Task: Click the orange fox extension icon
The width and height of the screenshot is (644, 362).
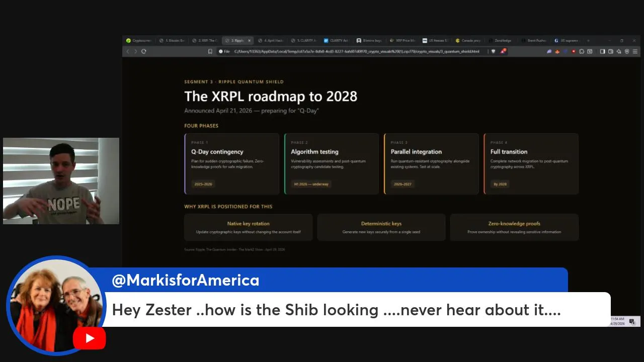Action: click(557, 51)
